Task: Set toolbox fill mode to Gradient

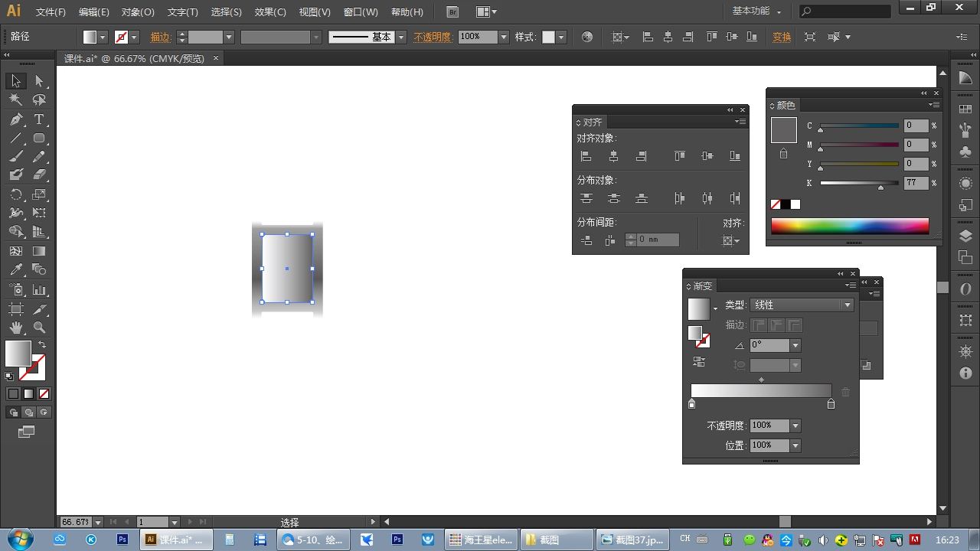Action: coord(28,394)
